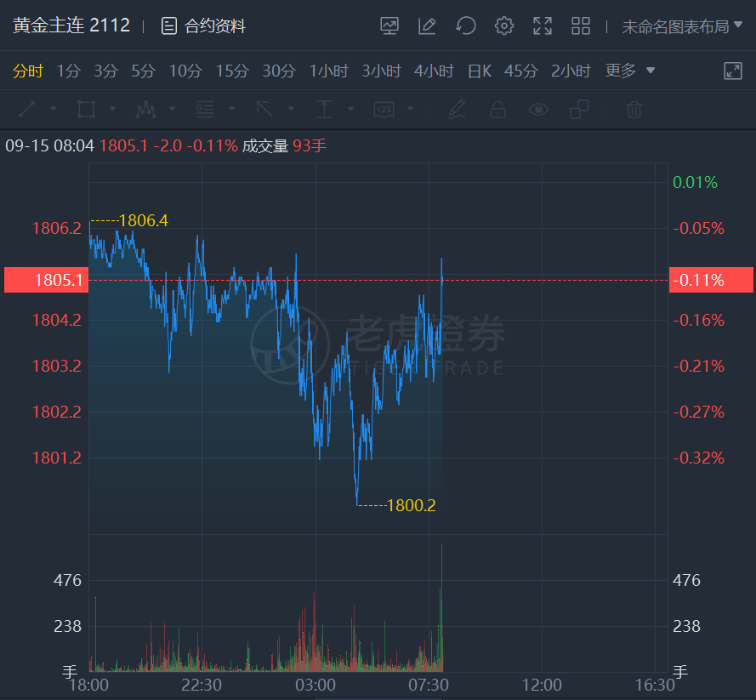This screenshot has height=700, width=756.
Task: Open the 未命名图表布局 layout dropdown
Action: [x=682, y=26]
